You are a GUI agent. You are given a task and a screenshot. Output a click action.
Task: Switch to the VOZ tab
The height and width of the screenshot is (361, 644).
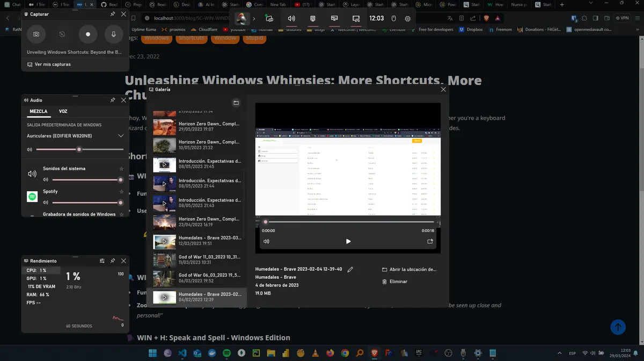point(63,111)
